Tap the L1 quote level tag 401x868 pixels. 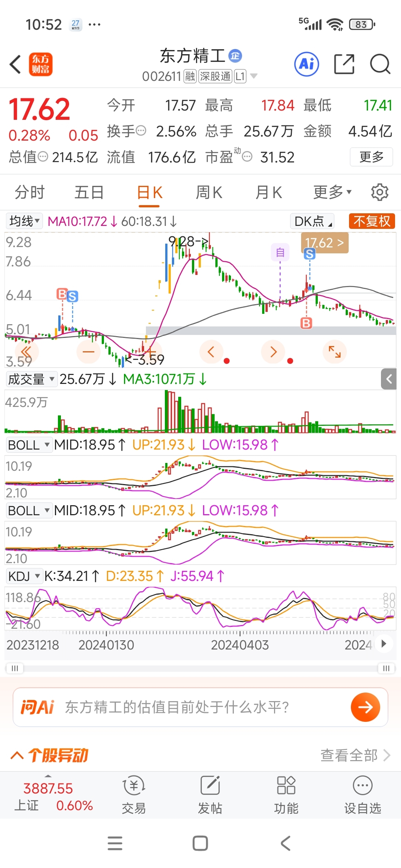240,76
